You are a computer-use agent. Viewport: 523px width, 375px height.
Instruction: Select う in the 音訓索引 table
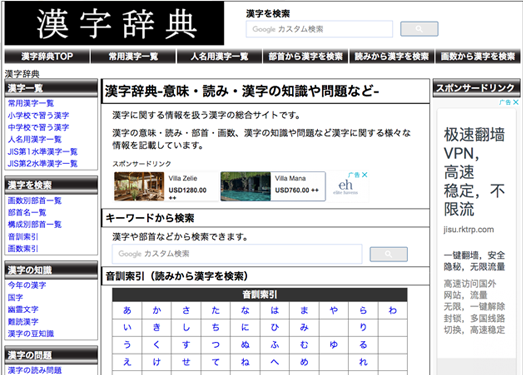(127, 345)
